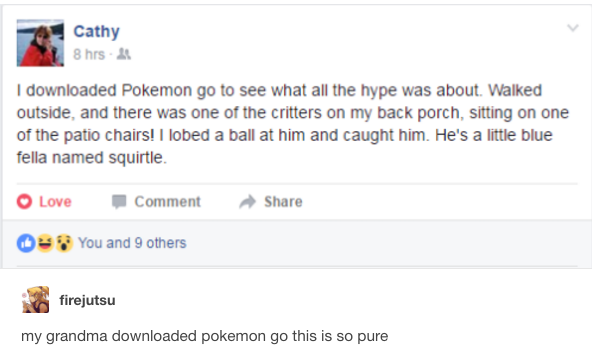Image resolution: width=592 pixels, height=362 pixels.
Task: Click the name Cathy link
Action: [96, 32]
